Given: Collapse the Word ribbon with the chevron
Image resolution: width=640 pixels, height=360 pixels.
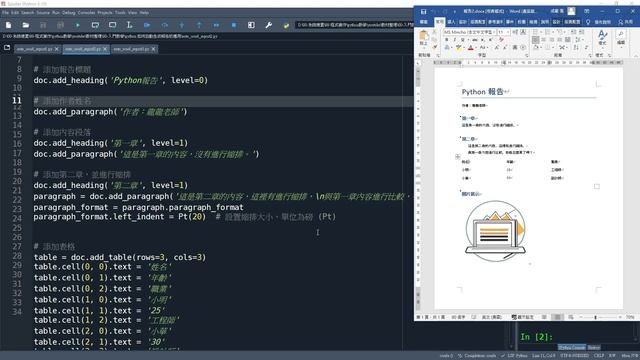Looking at the screenshot, I should click(x=636, y=55).
